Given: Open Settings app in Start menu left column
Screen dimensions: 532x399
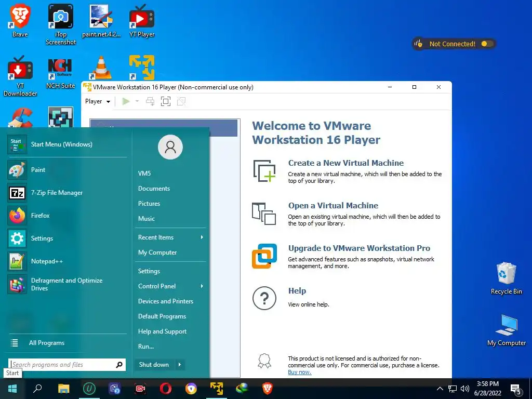Looking at the screenshot, I should pos(67,238).
